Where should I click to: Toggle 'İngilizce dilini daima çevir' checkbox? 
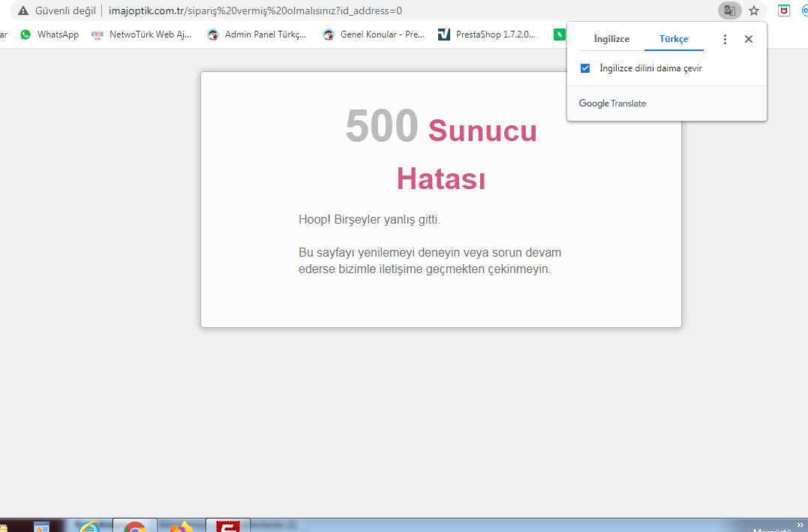point(585,68)
